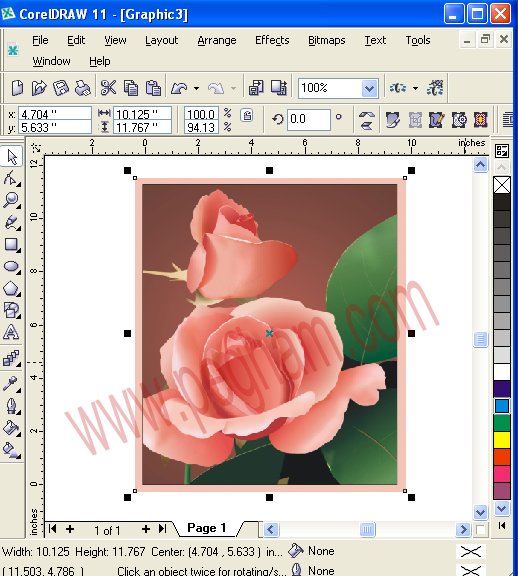518x576 pixels.
Task: Open the File menu
Action: point(40,40)
